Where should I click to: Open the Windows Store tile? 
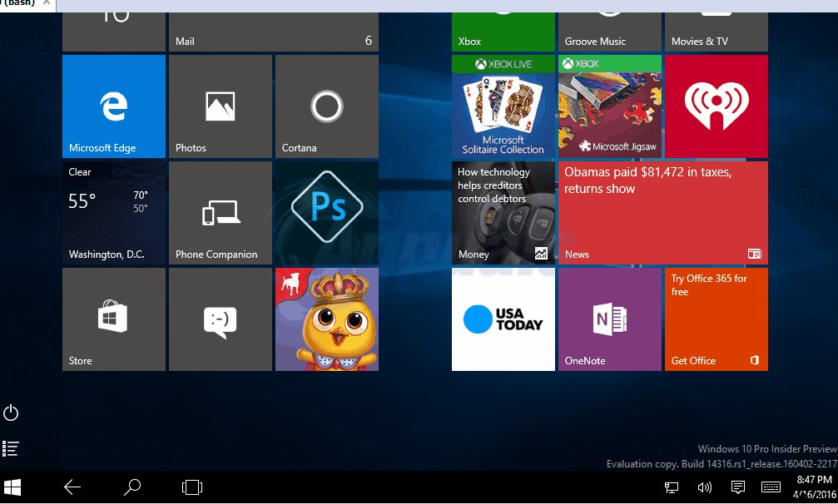coord(113,319)
